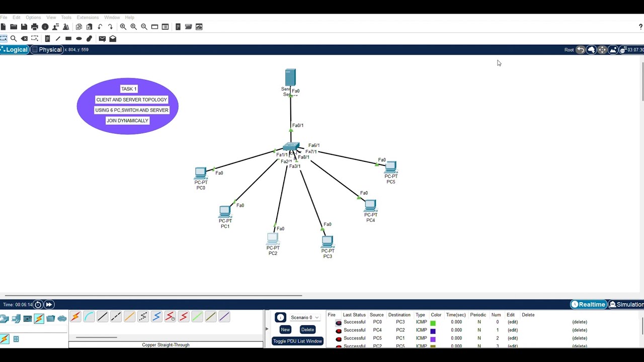Choose automatic connection type lightning icon
The height and width of the screenshot is (362, 644).
75,317
